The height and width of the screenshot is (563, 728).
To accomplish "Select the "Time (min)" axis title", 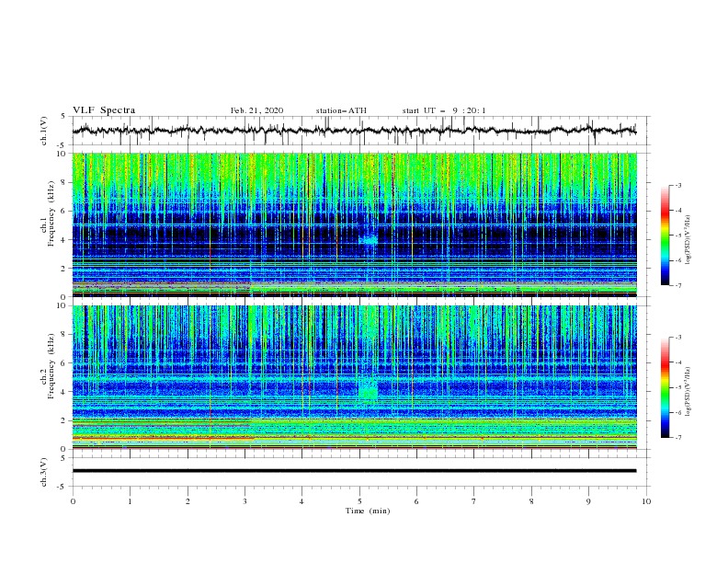I will pos(368,511).
